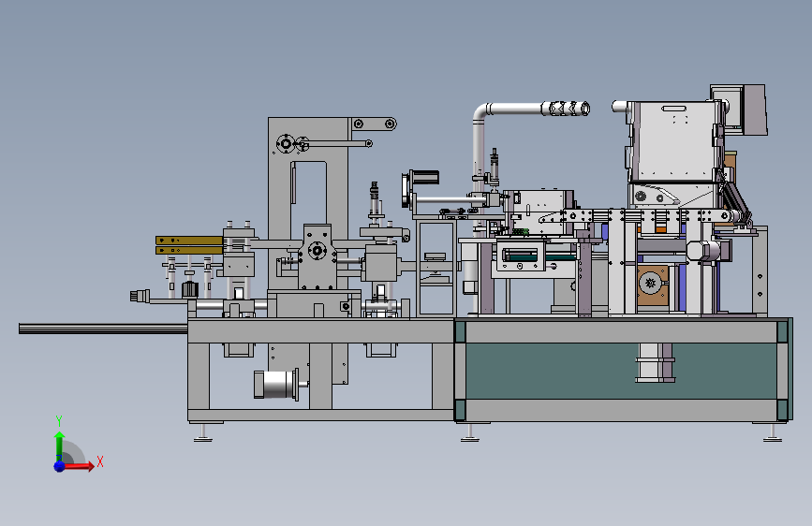The width and height of the screenshot is (812, 526).
Task: Select the middle leveling foot under the frame
Action: 470,432
